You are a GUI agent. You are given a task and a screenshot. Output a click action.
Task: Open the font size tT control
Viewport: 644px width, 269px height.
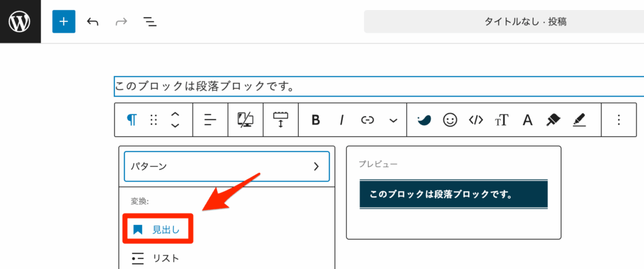click(501, 120)
